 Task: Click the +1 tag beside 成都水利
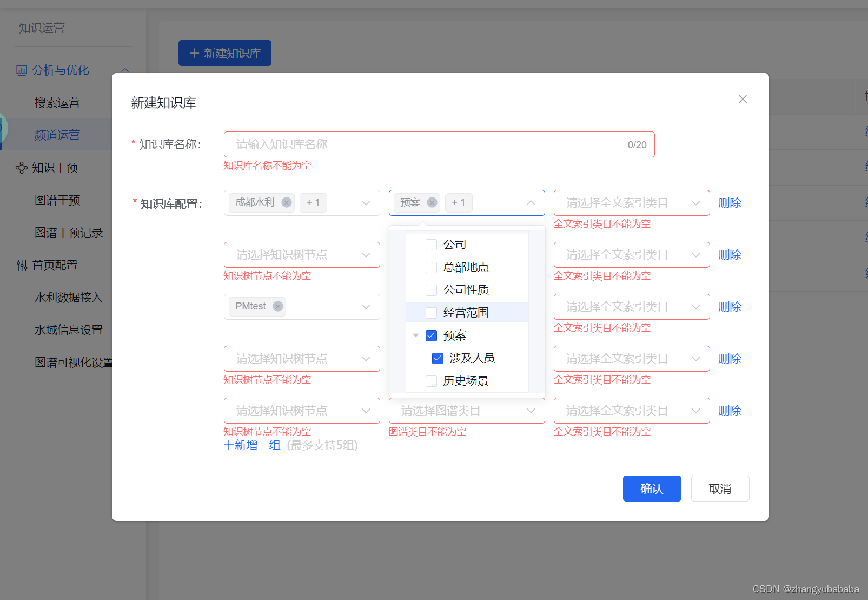tap(313, 202)
